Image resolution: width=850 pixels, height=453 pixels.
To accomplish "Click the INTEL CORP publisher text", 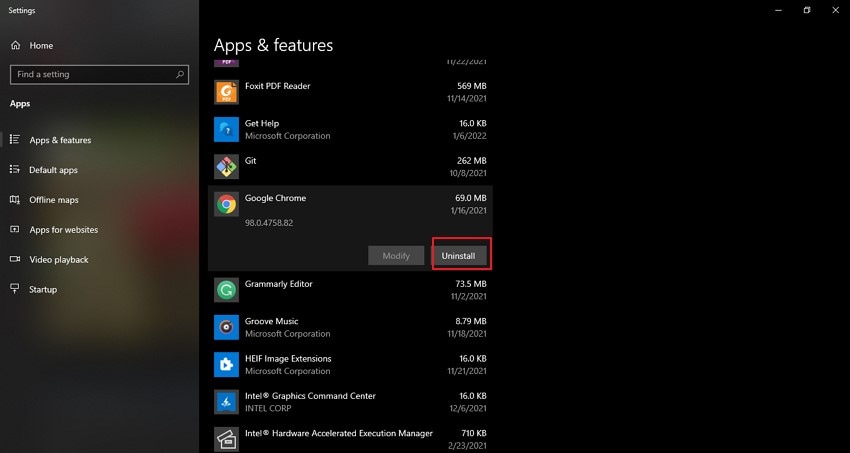I will click(x=268, y=409).
